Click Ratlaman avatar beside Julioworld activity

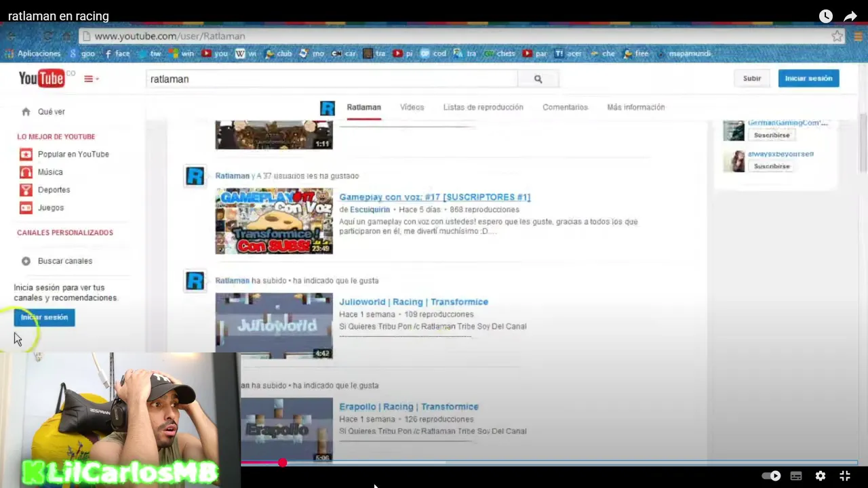pos(195,281)
